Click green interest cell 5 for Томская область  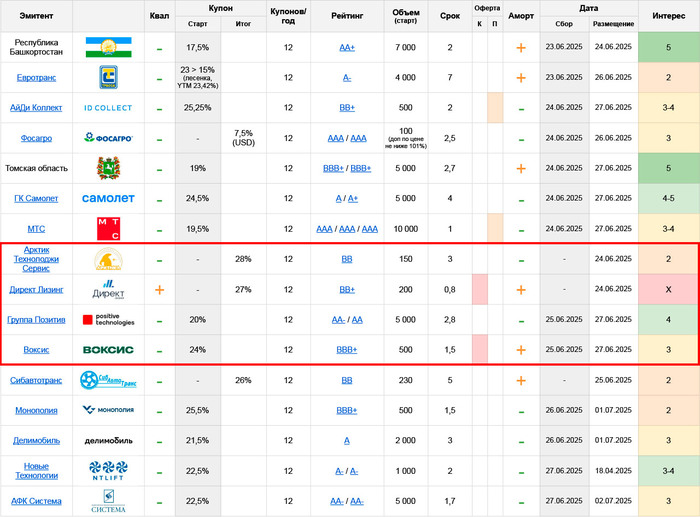click(x=669, y=168)
